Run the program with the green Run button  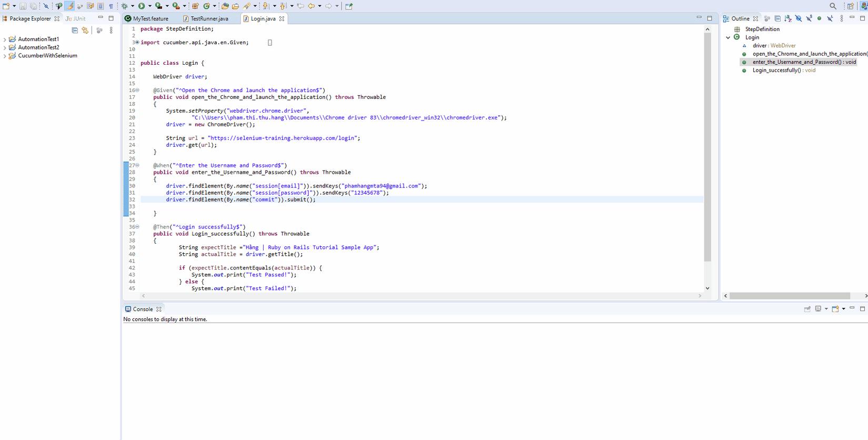click(x=142, y=6)
